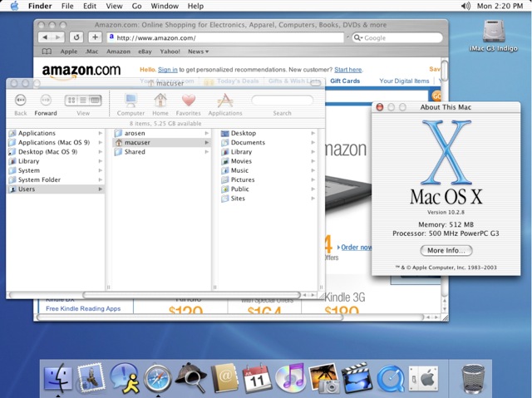Open iMovie clapperboard in the Dock

pos(357,378)
